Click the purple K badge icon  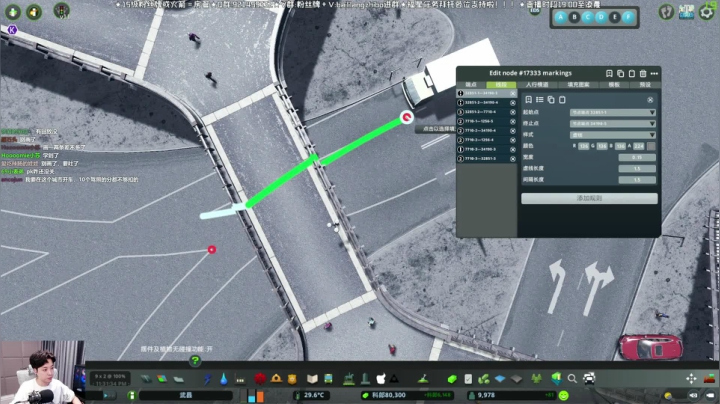tap(12, 30)
